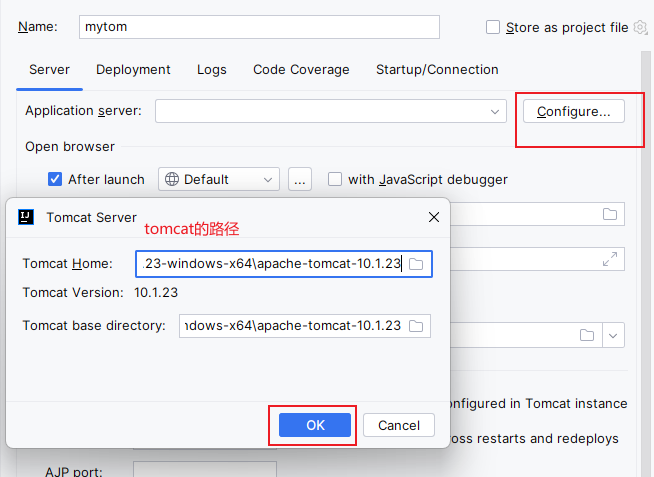Click the ellipsis browser settings button
The height and width of the screenshot is (477, 654).
[300, 179]
